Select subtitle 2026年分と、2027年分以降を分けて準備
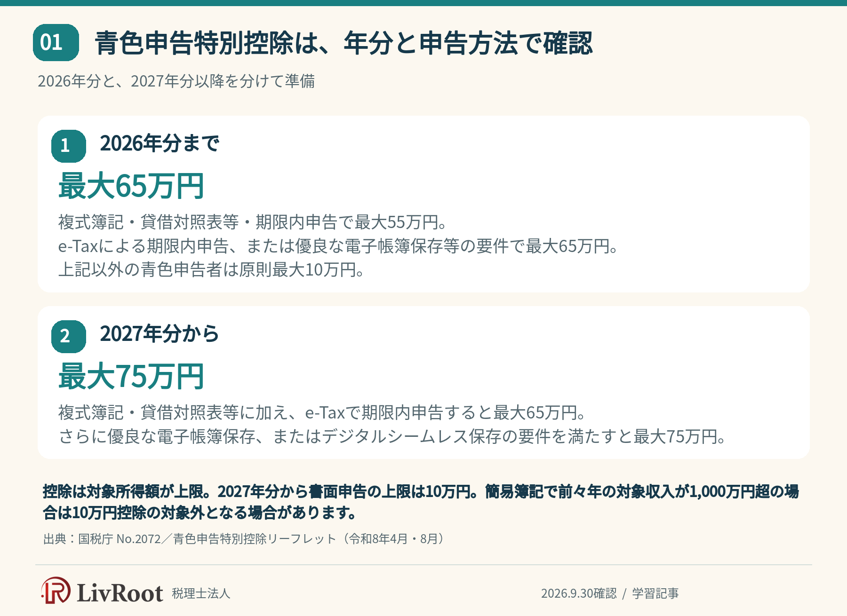This screenshot has width=847, height=616. pos(176,81)
